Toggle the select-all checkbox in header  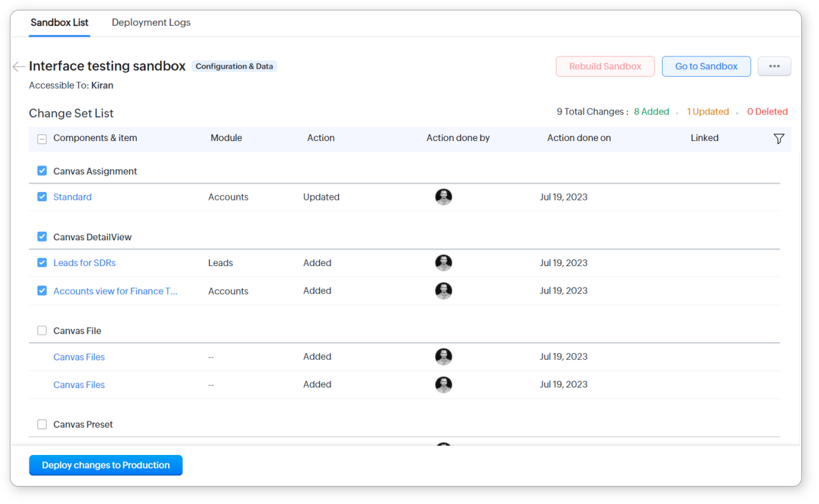coord(42,139)
